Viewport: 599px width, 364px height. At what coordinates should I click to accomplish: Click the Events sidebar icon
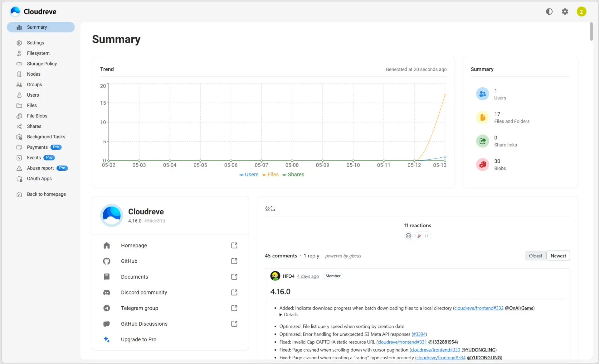pyautogui.click(x=19, y=158)
